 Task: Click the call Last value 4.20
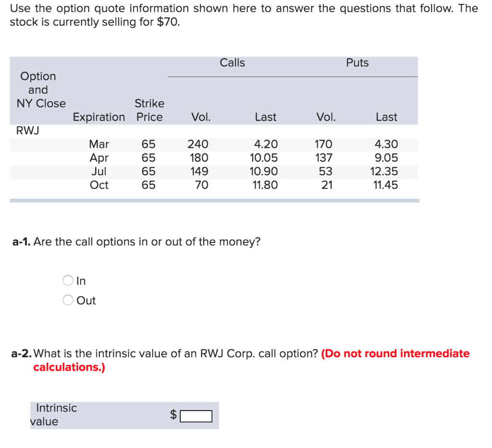265,144
